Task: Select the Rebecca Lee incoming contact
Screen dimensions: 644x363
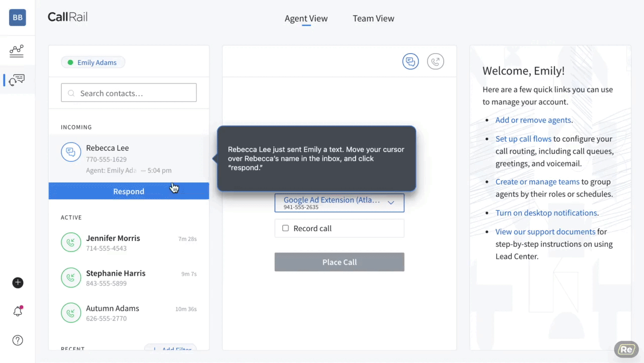Action: pos(129,158)
